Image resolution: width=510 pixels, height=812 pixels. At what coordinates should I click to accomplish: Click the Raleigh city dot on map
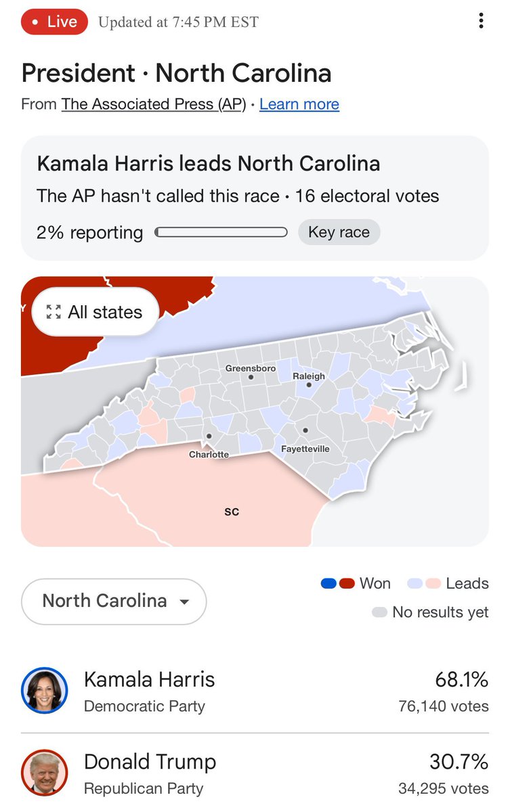point(308,386)
